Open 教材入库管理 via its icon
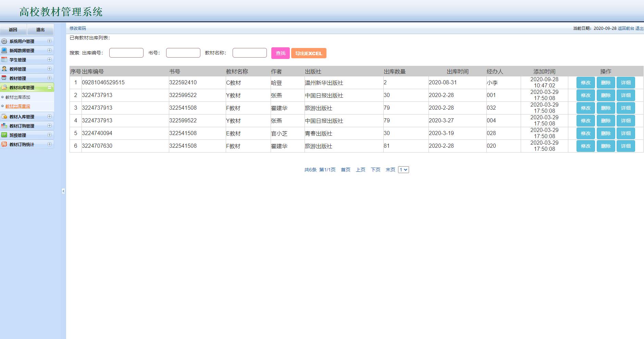 4,116
